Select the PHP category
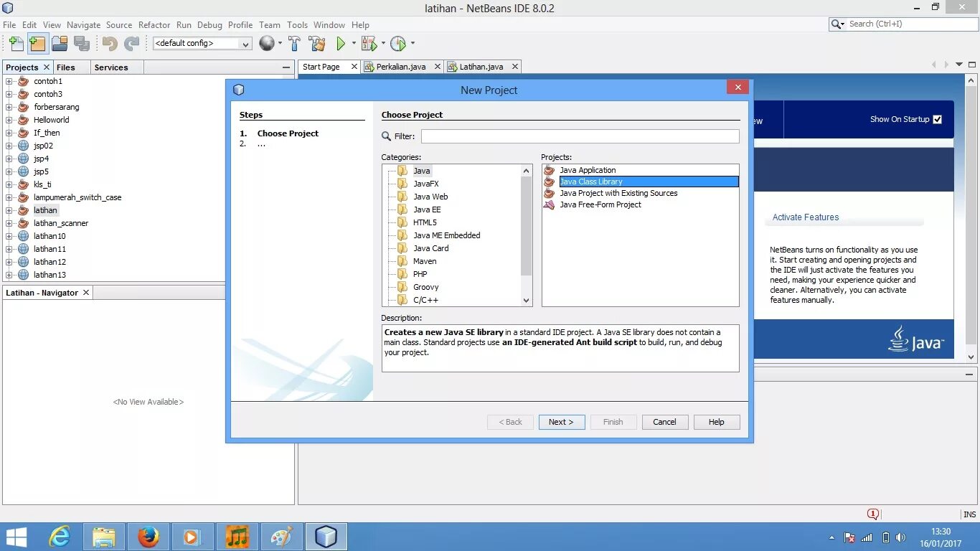The height and width of the screenshot is (551, 980). 420,274
